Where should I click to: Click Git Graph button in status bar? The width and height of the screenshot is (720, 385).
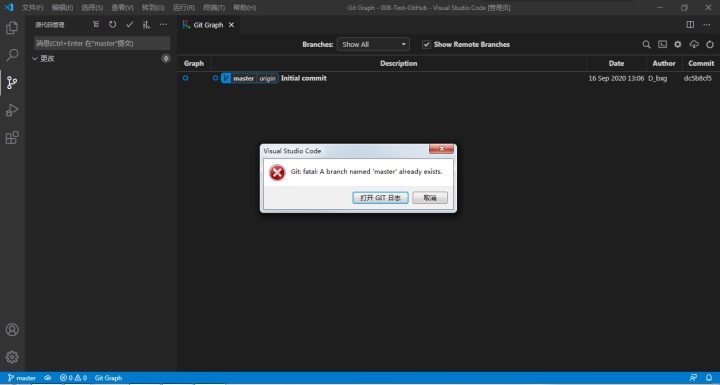(108, 378)
